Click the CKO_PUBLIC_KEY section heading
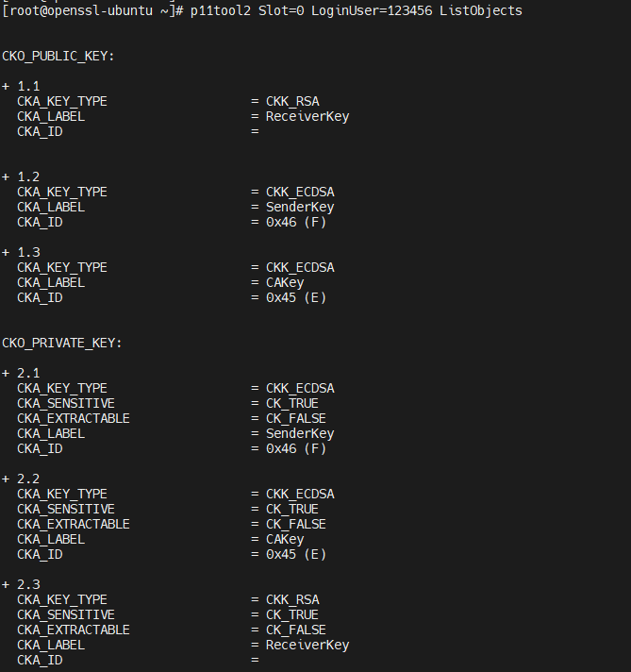 [58, 56]
